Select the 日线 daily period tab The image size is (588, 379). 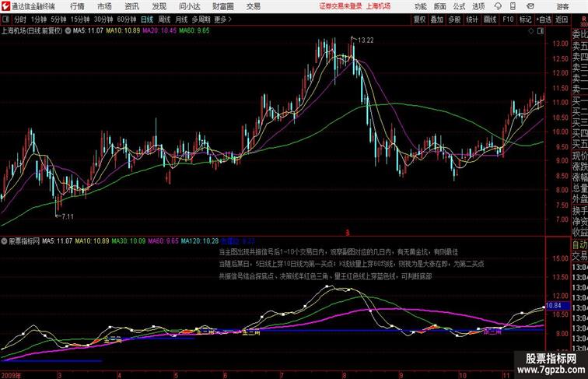(147, 19)
